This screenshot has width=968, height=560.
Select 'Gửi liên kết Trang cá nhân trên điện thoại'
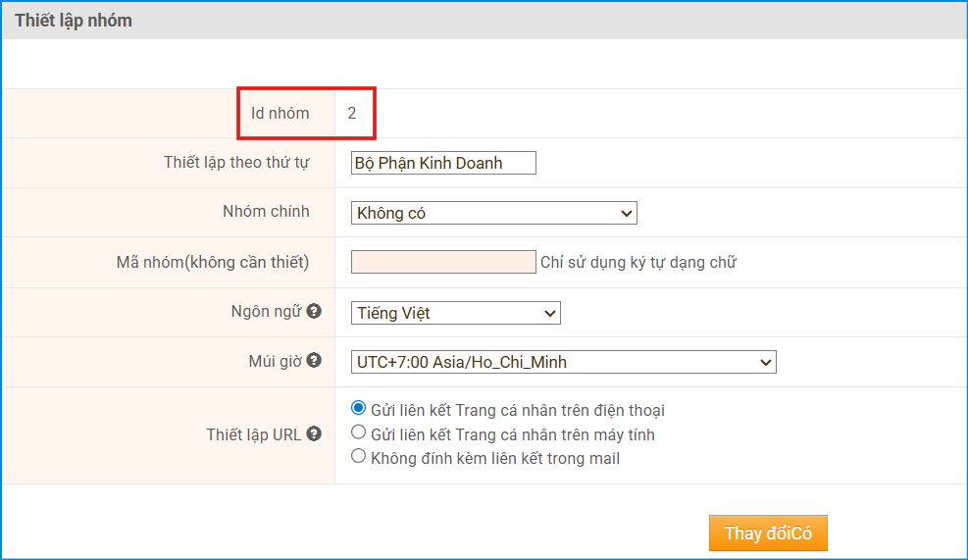click(358, 409)
